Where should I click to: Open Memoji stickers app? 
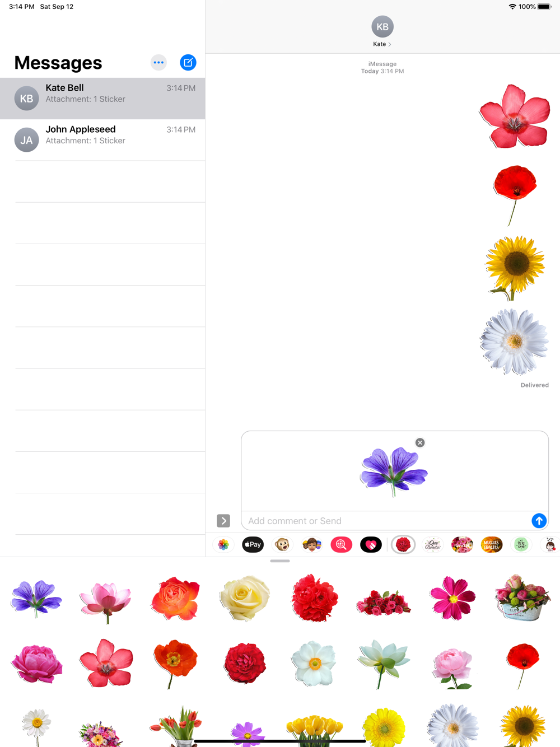(x=312, y=544)
